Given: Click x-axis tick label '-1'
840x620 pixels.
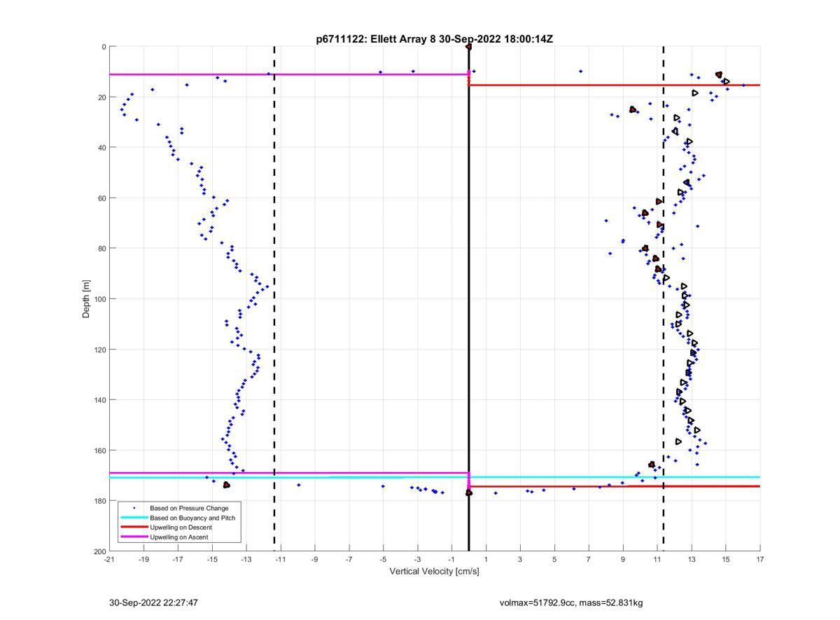Looking at the screenshot, I should [452, 559].
